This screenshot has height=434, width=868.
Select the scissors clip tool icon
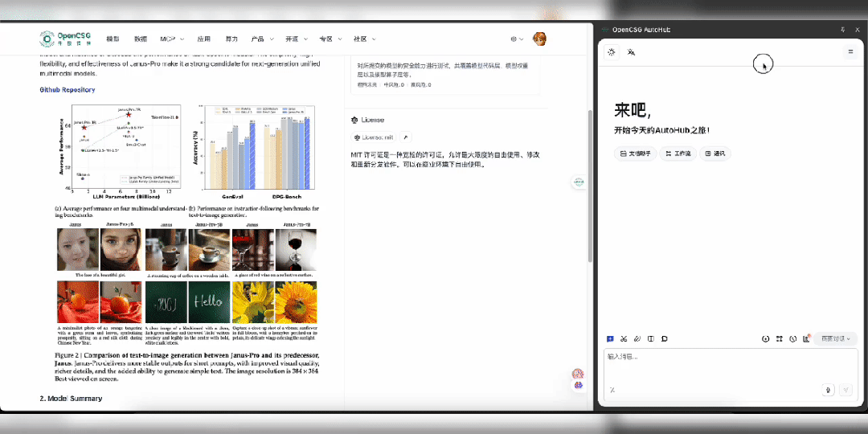(624, 339)
